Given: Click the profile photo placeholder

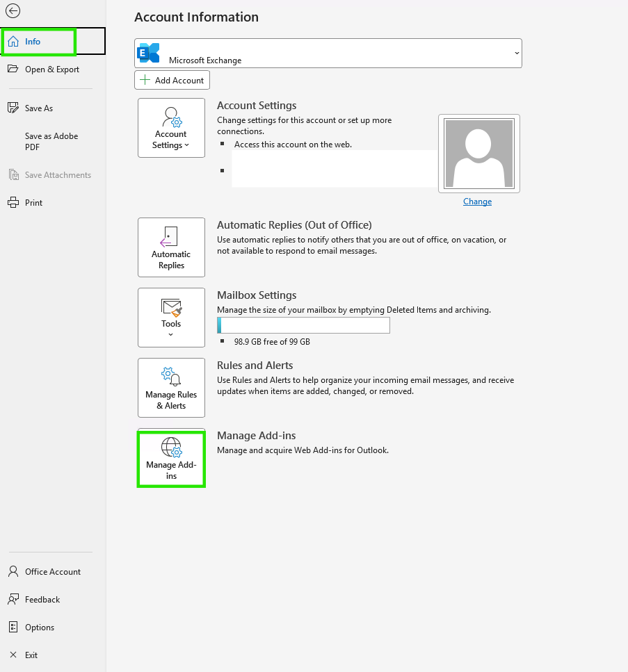Looking at the screenshot, I should point(479,154).
